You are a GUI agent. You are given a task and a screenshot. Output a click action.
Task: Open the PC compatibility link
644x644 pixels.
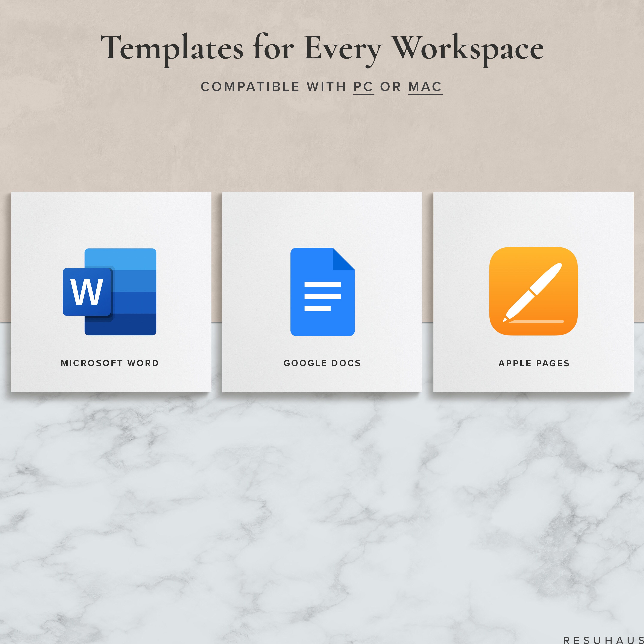coord(364,87)
